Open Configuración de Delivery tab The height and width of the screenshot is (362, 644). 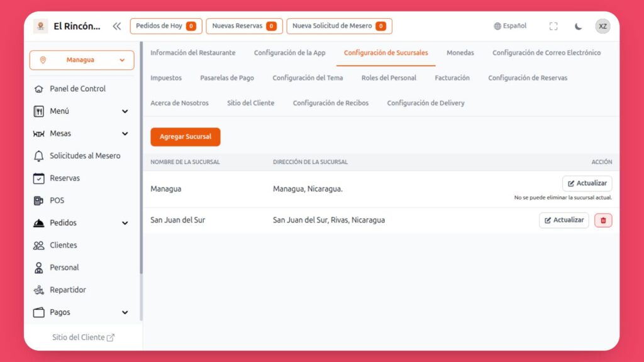[426, 103]
